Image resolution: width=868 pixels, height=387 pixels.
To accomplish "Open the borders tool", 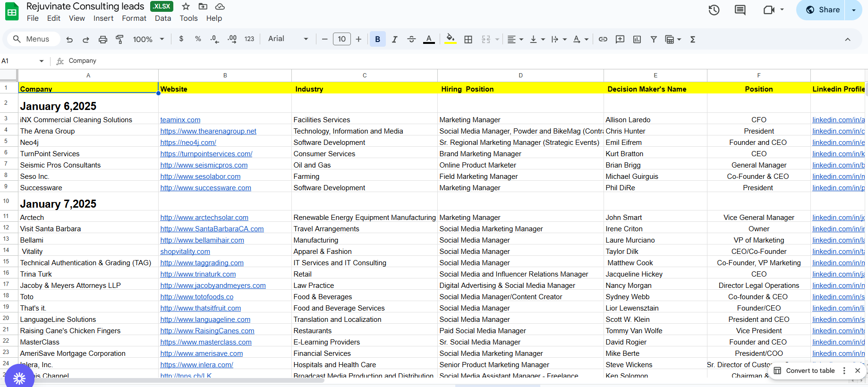I will coord(468,40).
